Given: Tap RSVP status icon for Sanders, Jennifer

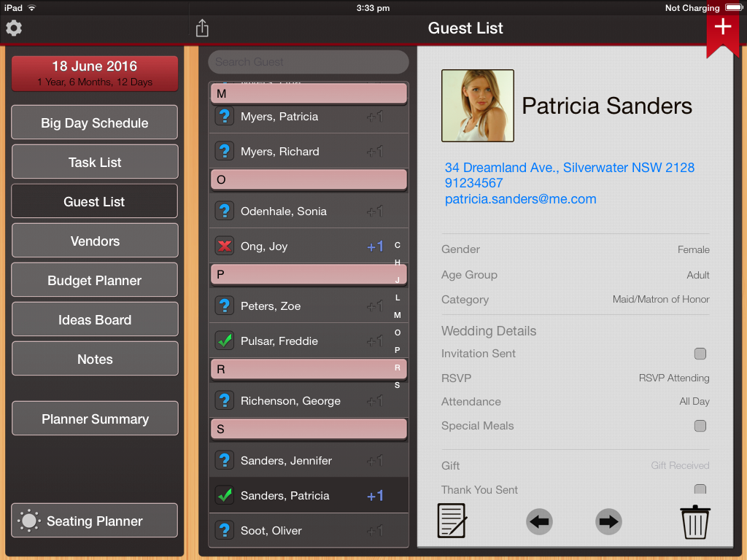Looking at the screenshot, I should pos(225,461).
